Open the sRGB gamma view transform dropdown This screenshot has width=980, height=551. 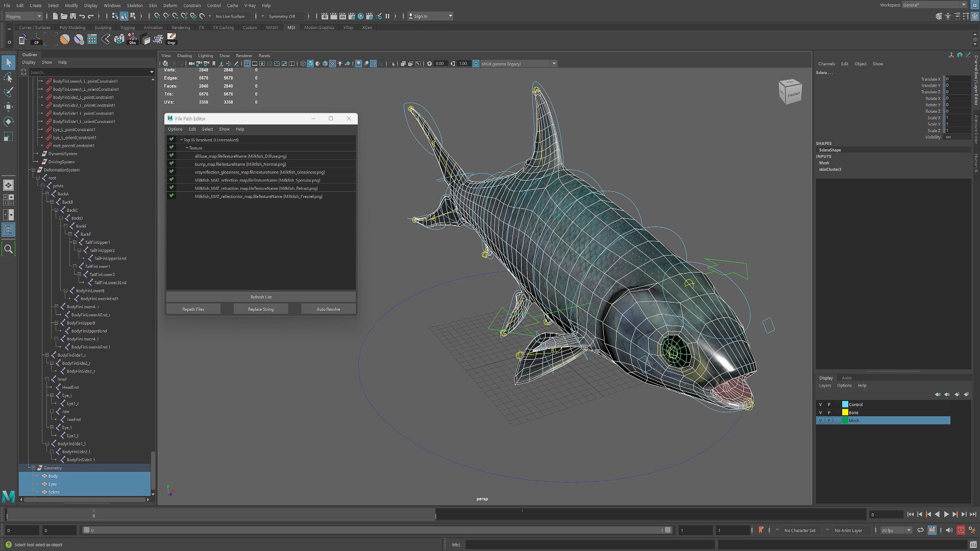point(518,64)
